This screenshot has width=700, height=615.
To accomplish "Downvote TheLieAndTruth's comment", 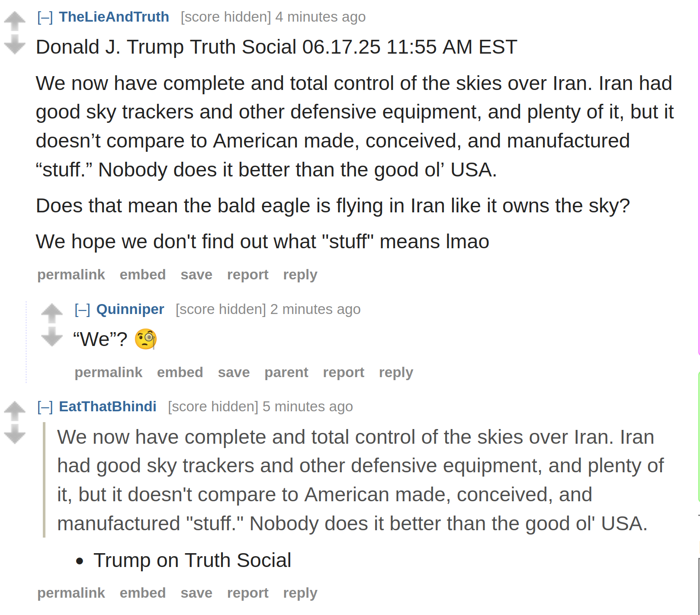I will coord(15,44).
